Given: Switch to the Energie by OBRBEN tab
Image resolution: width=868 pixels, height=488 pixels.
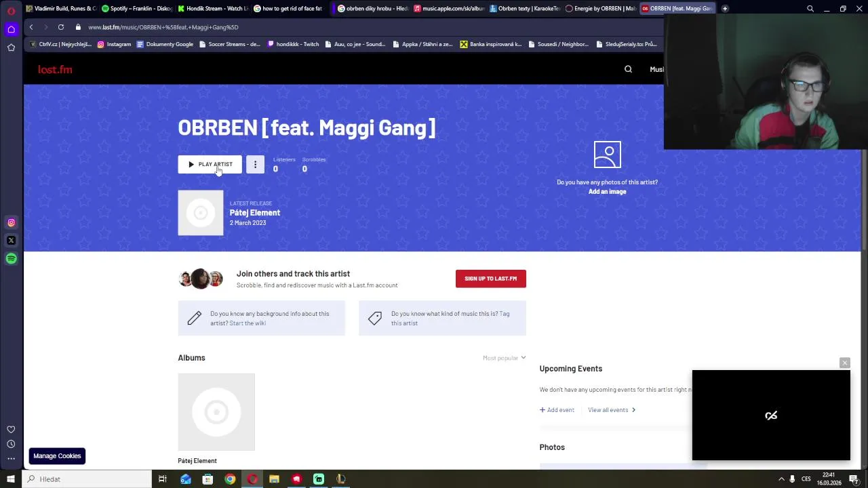Looking at the screenshot, I should 600,8.
